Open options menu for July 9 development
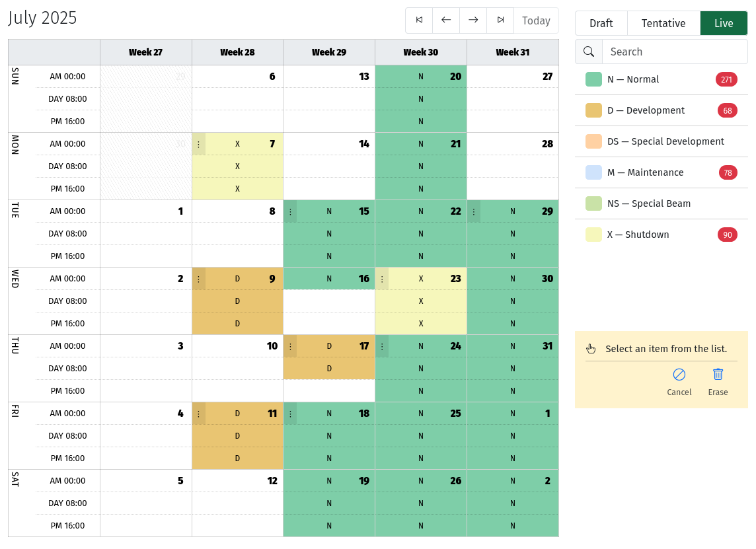Viewport: 756px width, 549px height. 199,279
